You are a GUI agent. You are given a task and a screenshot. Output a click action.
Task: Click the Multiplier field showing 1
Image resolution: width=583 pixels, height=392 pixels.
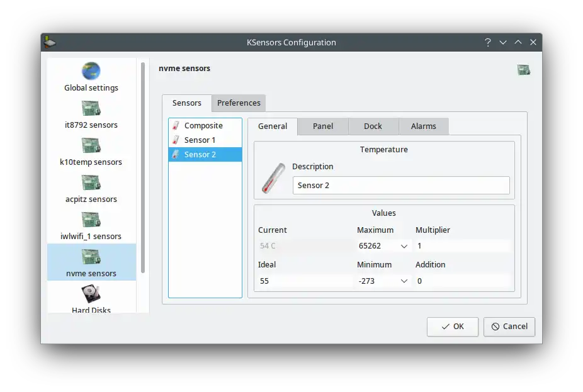tap(462, 246)
